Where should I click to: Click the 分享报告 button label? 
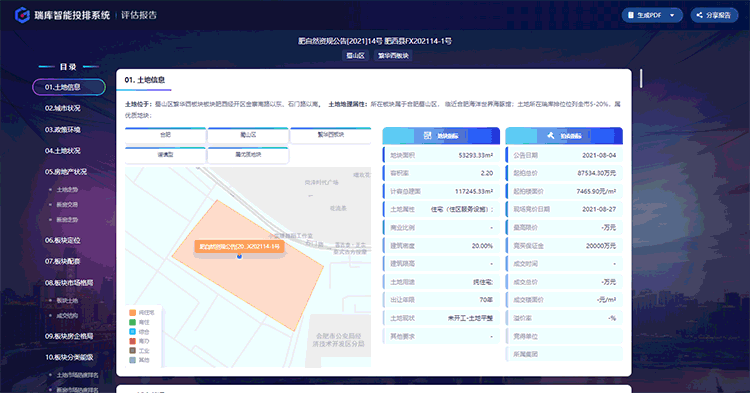[718, 15]
